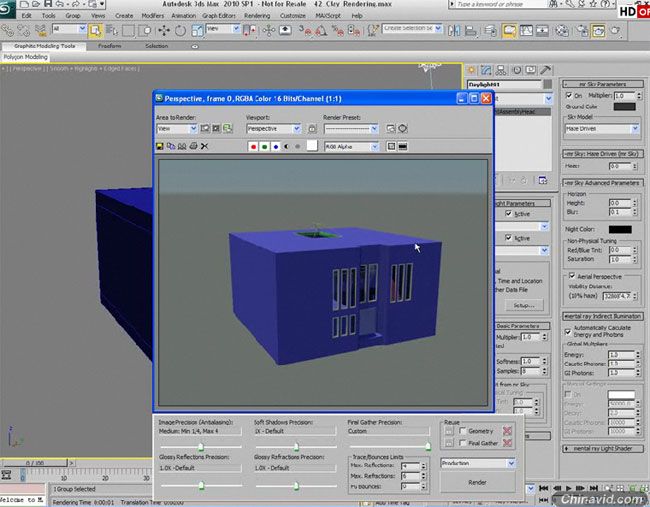The image size is (650, 507).
Task: Clone the rendered frame window
Action: pos(182,146)
